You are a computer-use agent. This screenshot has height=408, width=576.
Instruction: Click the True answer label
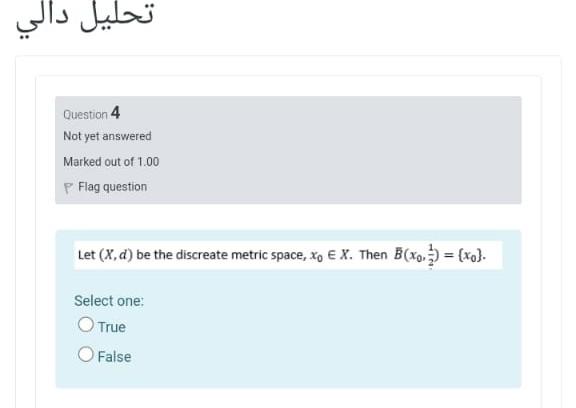(112, 327)
